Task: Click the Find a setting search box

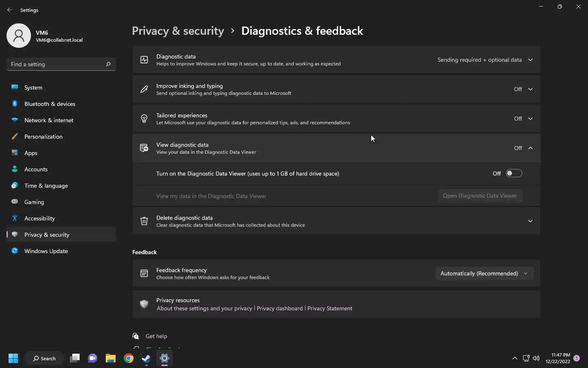Action: (x=57, y=64)
